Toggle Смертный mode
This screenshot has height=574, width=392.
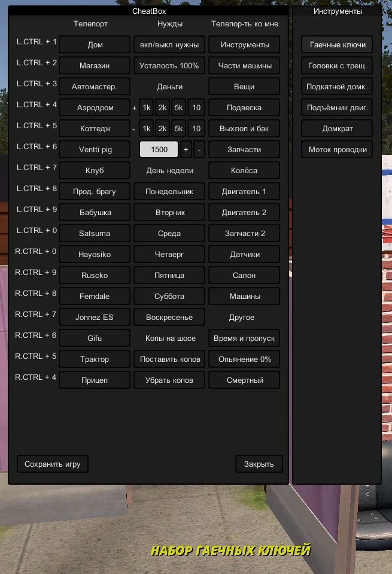244,380
